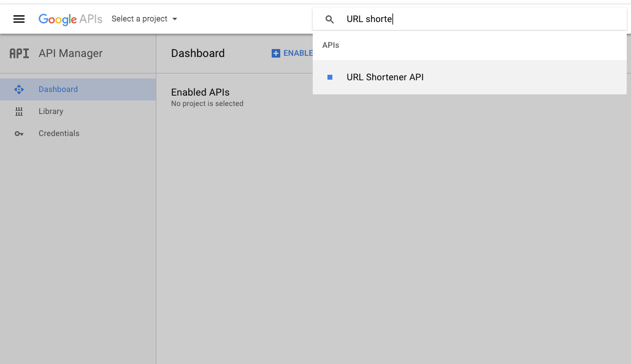Click the Enabled APIs heading
This screenshot has width=631, height=364.
200,92
